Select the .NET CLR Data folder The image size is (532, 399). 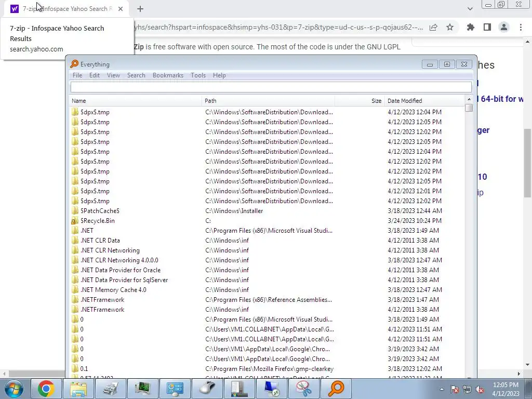point(100,241)
